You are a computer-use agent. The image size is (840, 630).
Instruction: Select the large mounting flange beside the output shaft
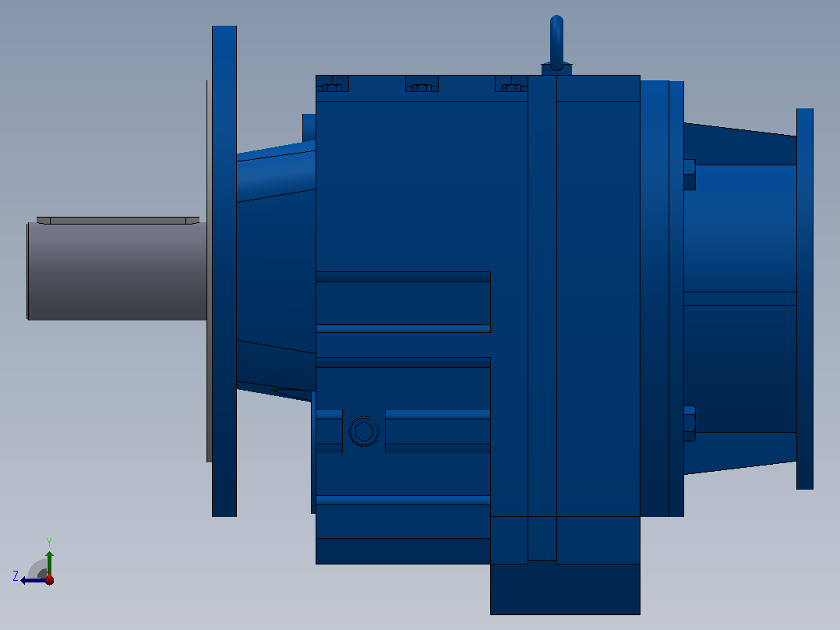[224, 271]
